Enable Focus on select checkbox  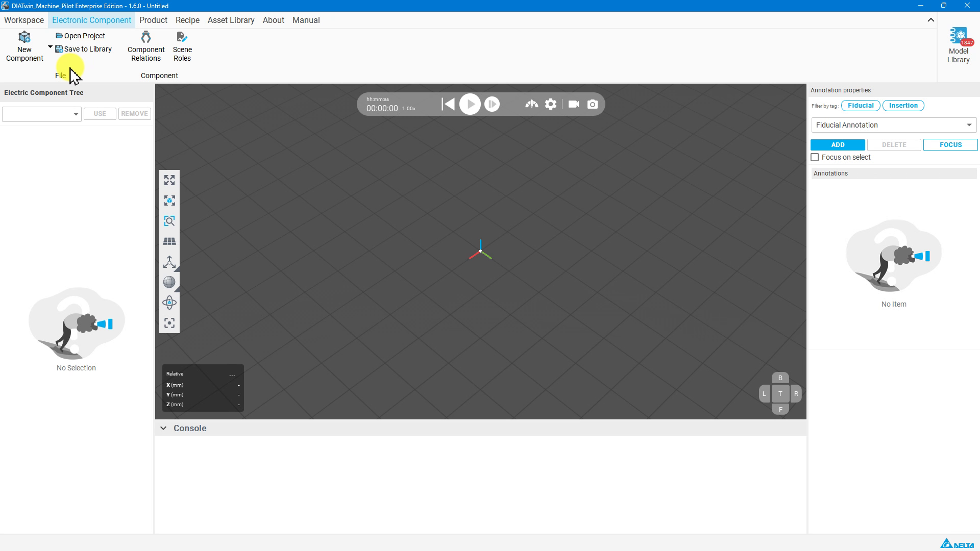815,157
